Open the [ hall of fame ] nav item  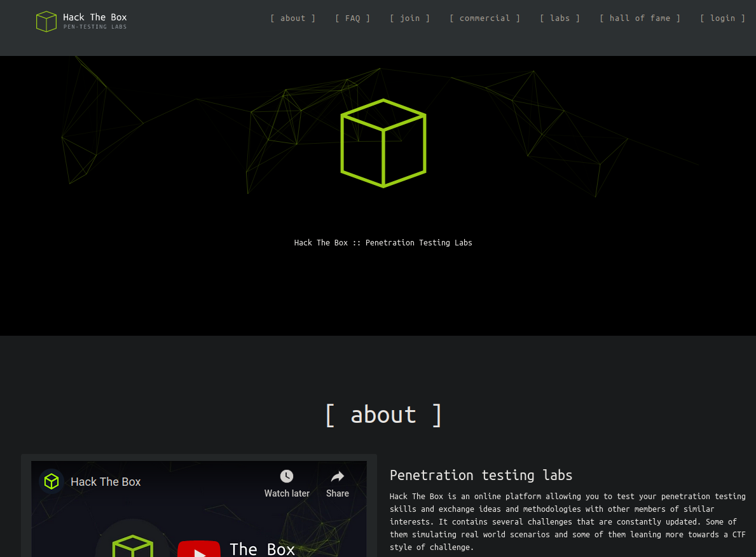click(640, 18)
